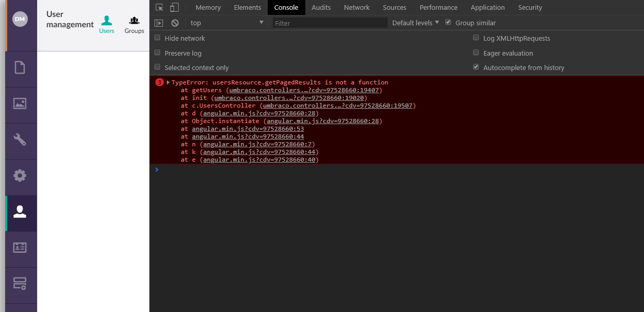Show the console sidebar
Viewport: 644px width, 312px height.
[159, 23]
